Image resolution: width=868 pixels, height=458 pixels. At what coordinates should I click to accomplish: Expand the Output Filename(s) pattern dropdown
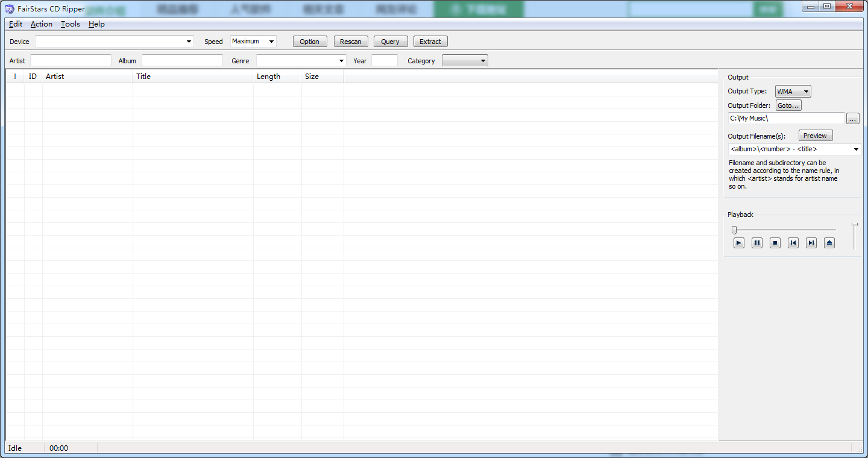coord(856,149)
